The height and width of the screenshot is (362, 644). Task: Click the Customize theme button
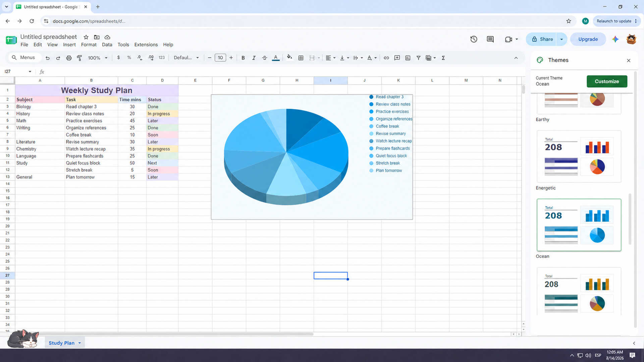point(607,81)
